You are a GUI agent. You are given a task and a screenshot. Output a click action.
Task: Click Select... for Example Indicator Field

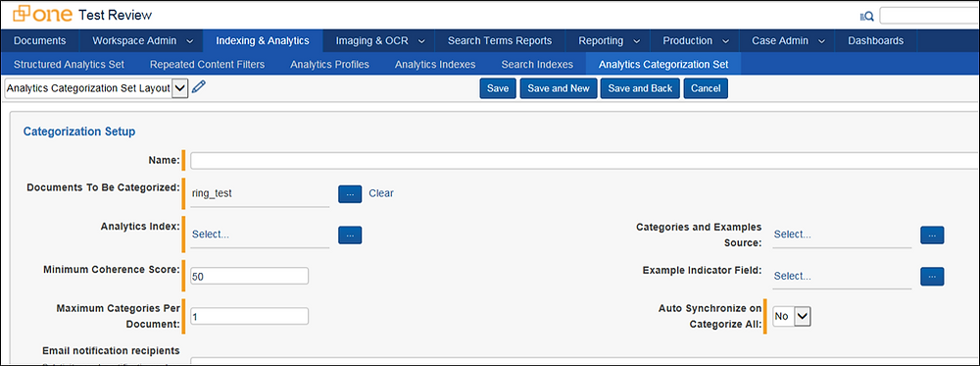[x=793, y=276]
